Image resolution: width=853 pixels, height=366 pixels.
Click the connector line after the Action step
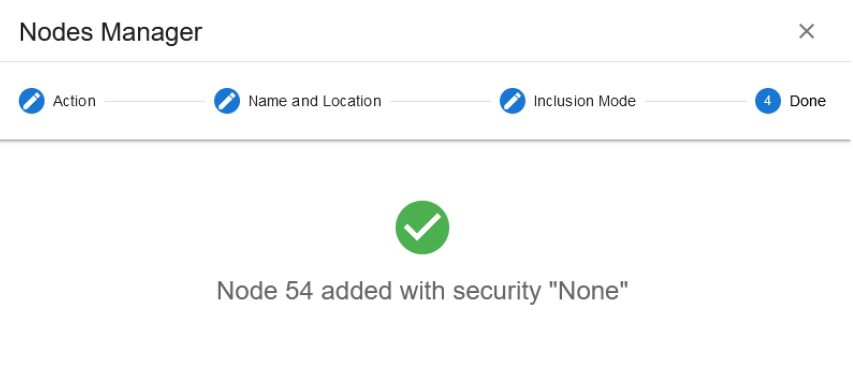(x=155, y=101)
